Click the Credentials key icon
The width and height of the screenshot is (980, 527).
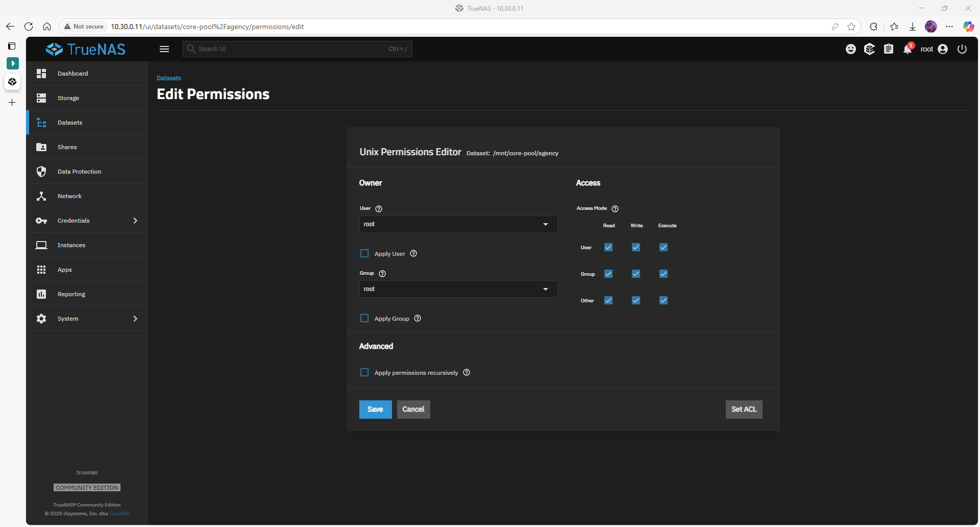(x=41, y=221)
